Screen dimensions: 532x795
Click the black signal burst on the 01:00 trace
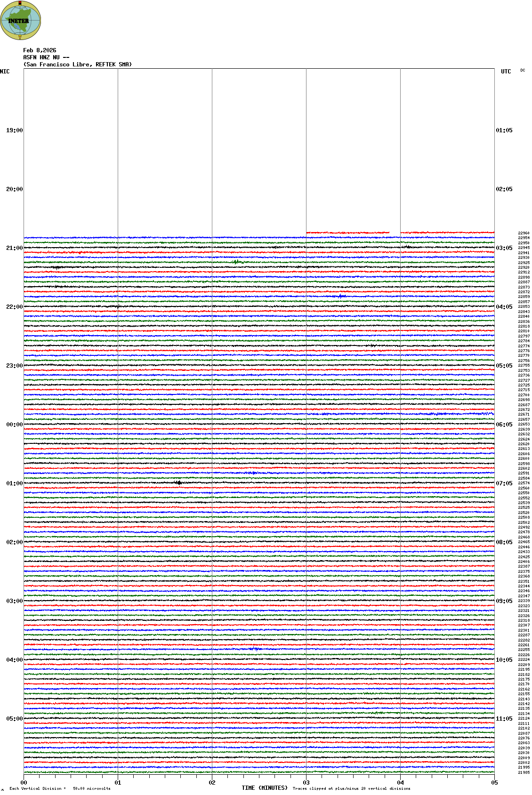[x=178, y=482]
